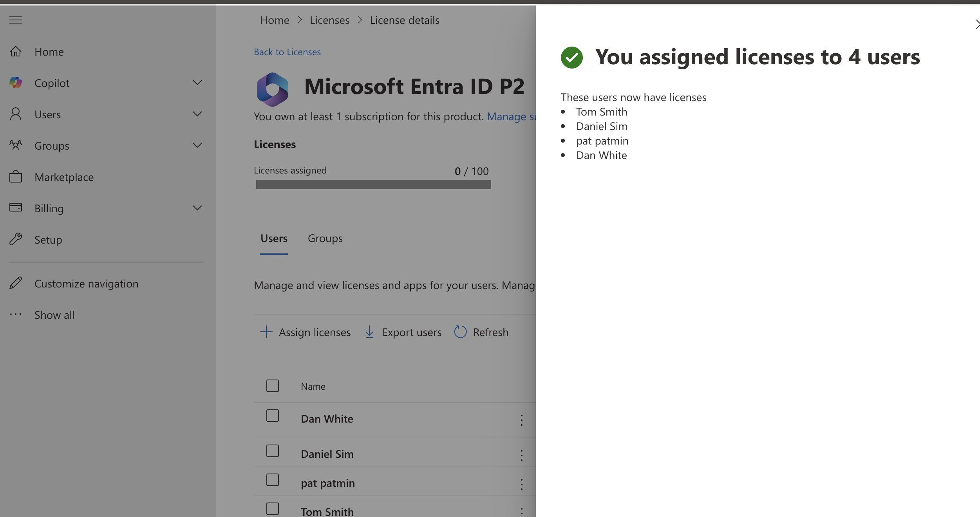Screen dimensions: 980x517
Task: Click the Show all ellipsis icon
Action: click(x=16, y=314)
